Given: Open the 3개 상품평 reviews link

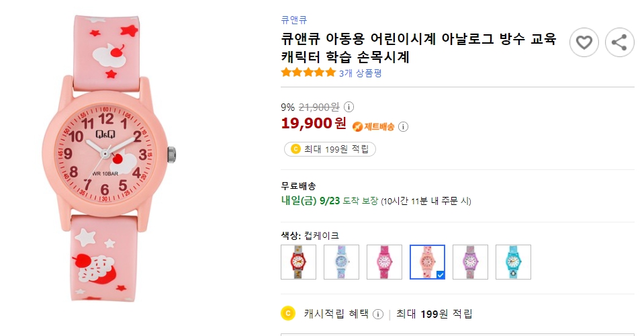Looking at the screenshot, I should (361, 73).
